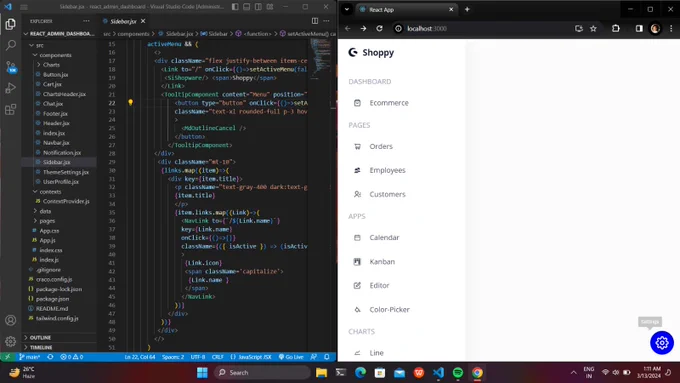680x383 pixels.
Task: Open package.json in the explorer
Action: [x=52, y=299]
